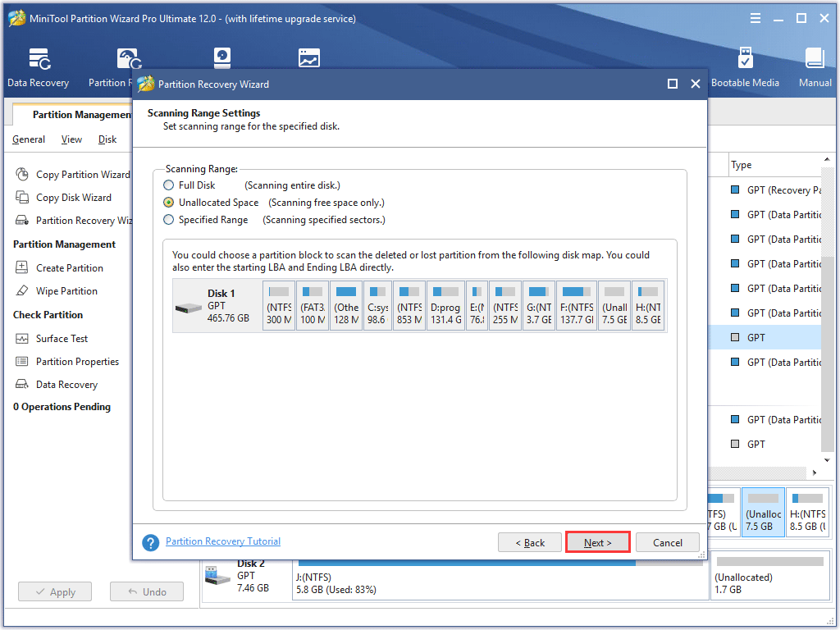Viewport: 840px width, 630px height.
Task: Select the Unallocated Space radio button
Action: click(169, 203)
